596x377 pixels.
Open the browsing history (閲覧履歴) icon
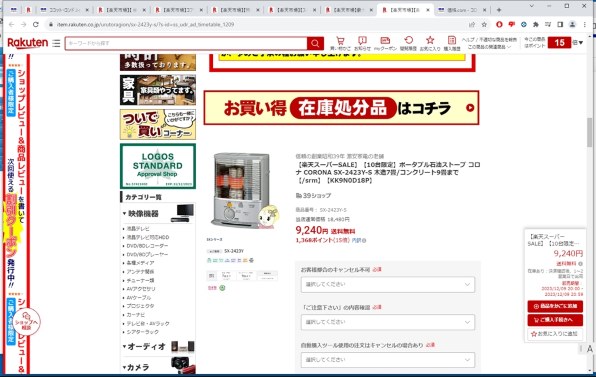[x=408, y=43]
